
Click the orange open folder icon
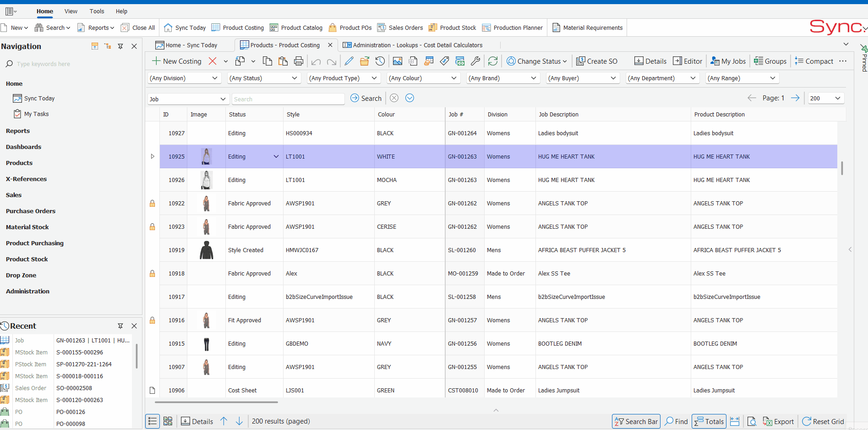(365, 61)
